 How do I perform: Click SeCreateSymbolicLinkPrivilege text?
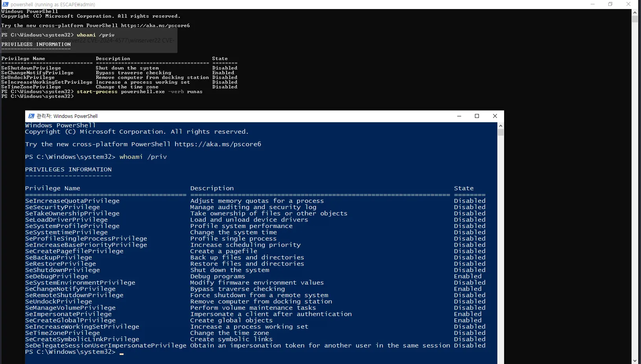coord(82,339)
